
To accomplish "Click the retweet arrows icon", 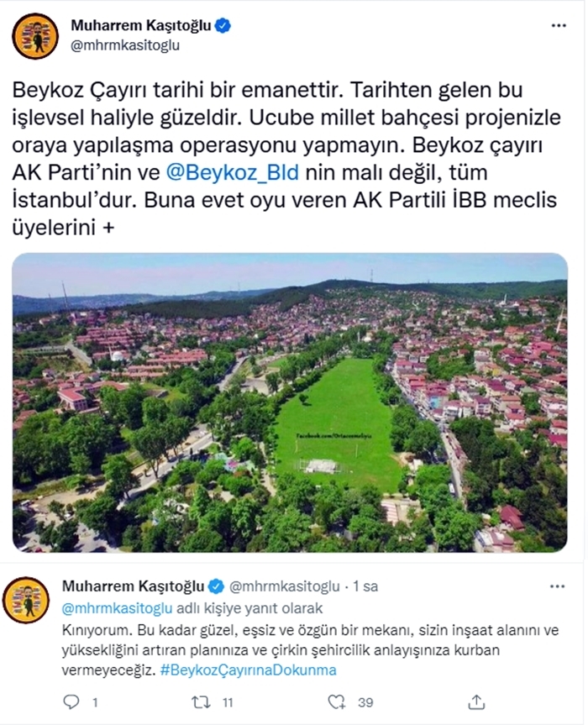I will coord(200,702).
